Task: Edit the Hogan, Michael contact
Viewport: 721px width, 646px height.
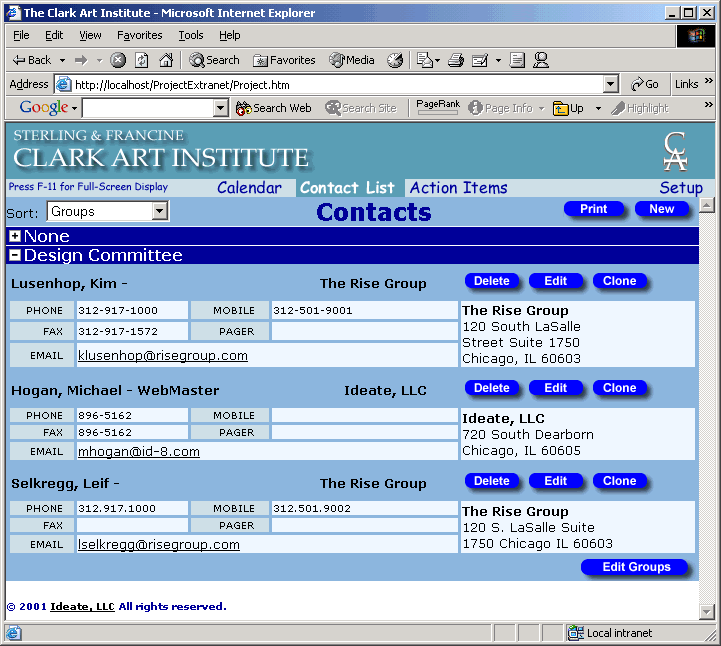Action: 555,388
